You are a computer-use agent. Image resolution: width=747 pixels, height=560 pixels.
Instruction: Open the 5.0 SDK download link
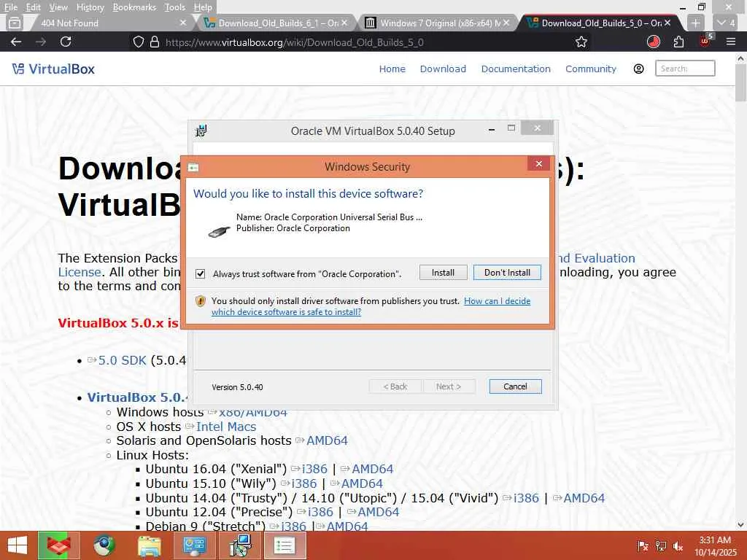tap(122, 360)
